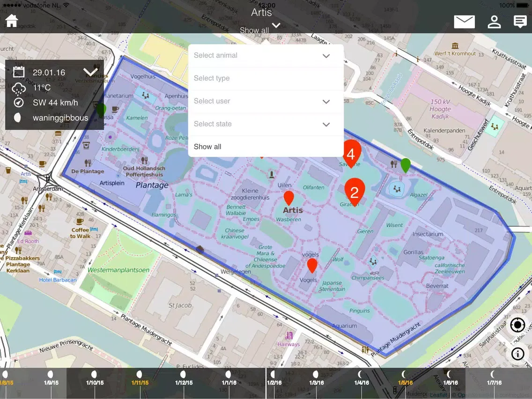Tap the Pinguins map label
The height and width of the screenshot is (399, 532).
(360, 311)
